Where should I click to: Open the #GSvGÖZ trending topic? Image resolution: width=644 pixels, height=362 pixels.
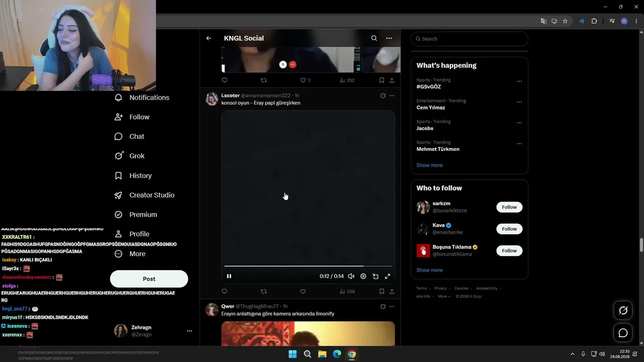[429, 87]
